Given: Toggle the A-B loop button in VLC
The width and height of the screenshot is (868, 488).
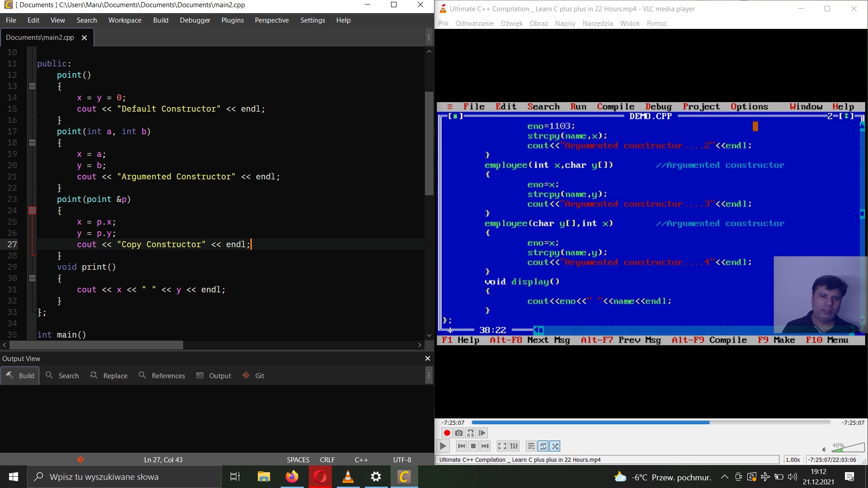Looking at the screenshot, I should (470, 433).
